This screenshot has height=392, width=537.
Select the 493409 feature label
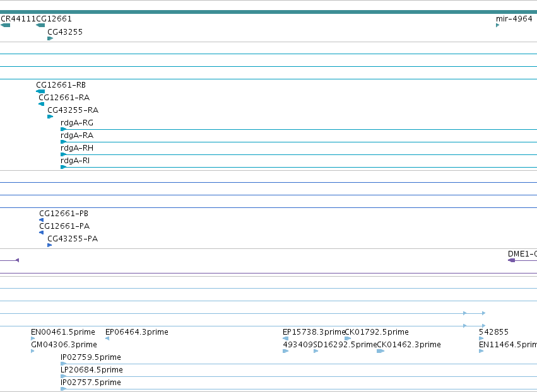tap(298, 345)
